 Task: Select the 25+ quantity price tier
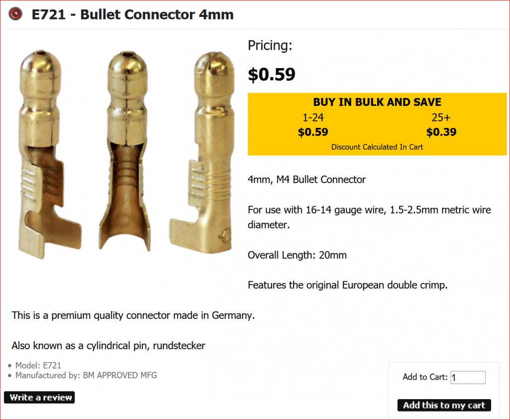pyautogui.click(x=441, y=118)
